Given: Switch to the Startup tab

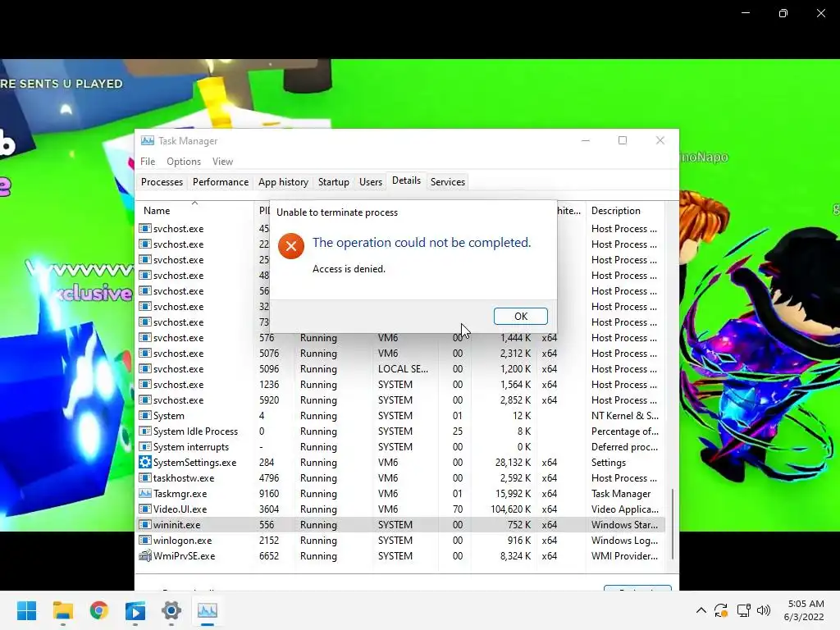Looking at the screenshot, I should (334, 182).
